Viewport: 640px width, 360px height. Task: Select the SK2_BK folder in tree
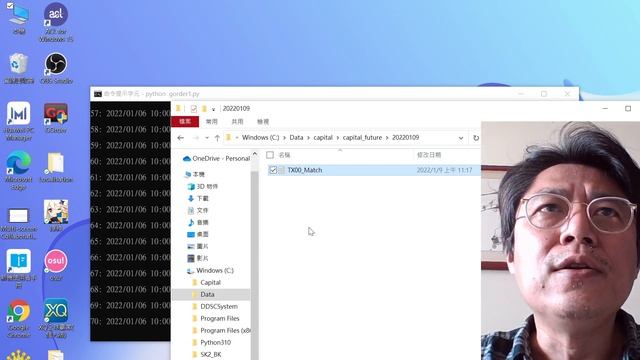click(207, 354)
